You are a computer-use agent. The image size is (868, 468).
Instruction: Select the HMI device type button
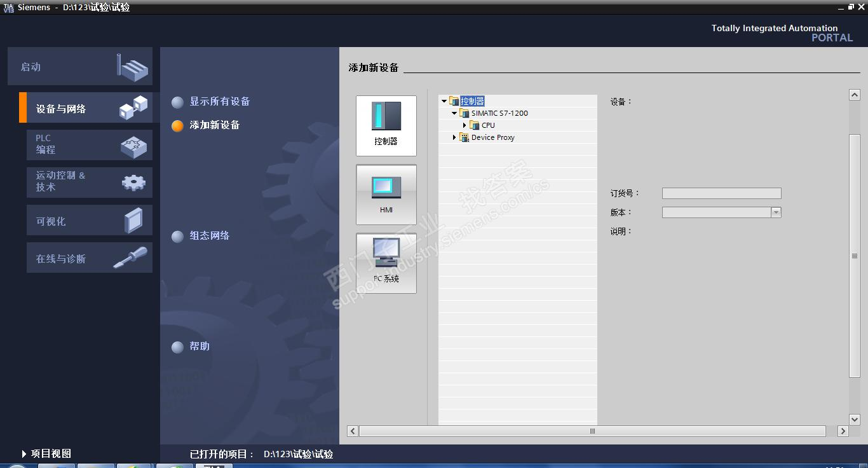(386, 195)
